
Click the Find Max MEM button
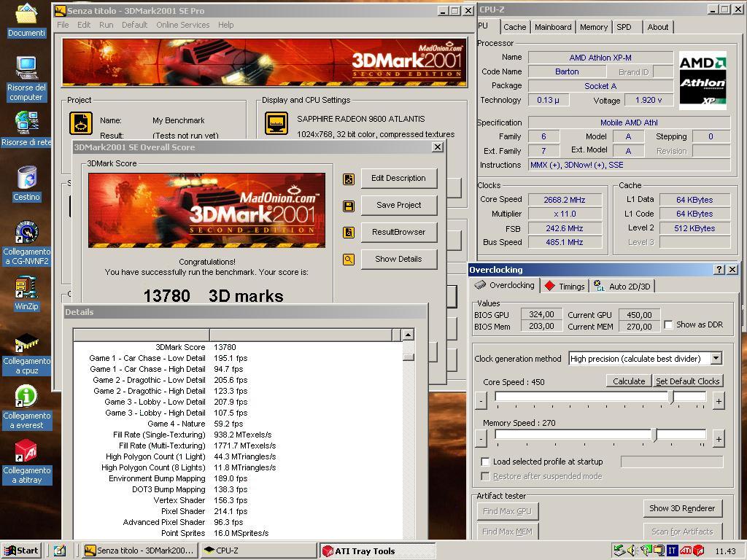(x=507, y=532)
